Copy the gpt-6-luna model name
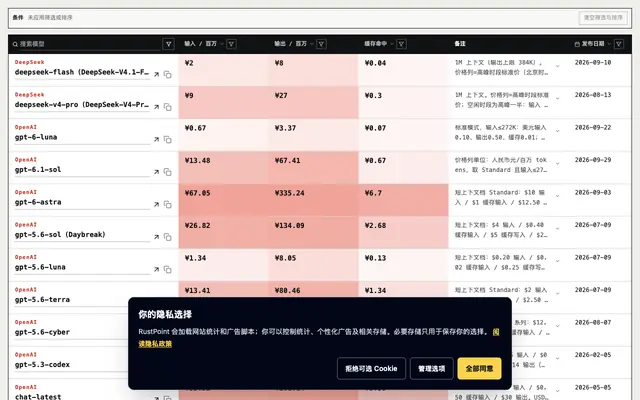Viewport: 640px width, 400px height. tap(168, 140)
